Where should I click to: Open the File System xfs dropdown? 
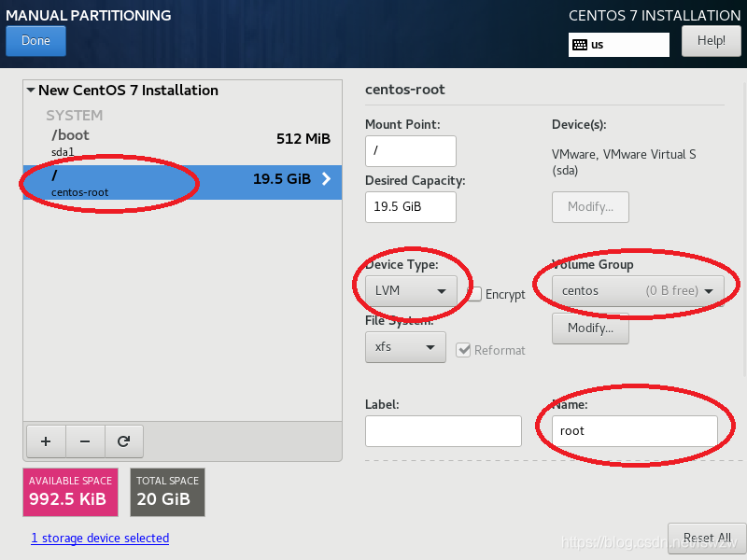click(x=405, y=347)
